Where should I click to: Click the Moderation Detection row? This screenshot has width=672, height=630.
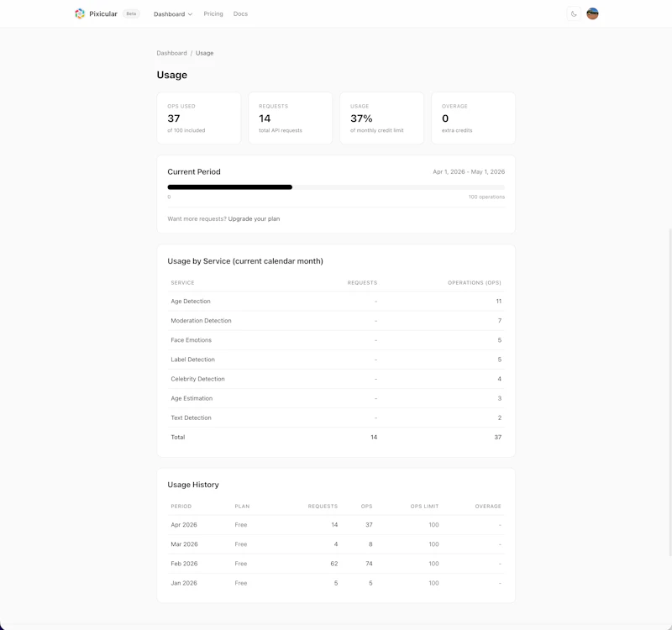click(336, 321)
